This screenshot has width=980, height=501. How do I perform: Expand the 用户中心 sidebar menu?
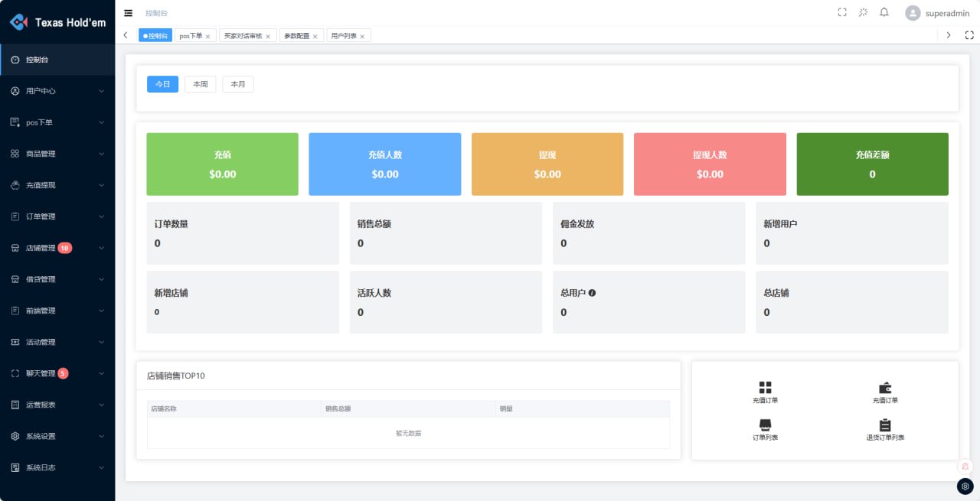tap(57, 91)
